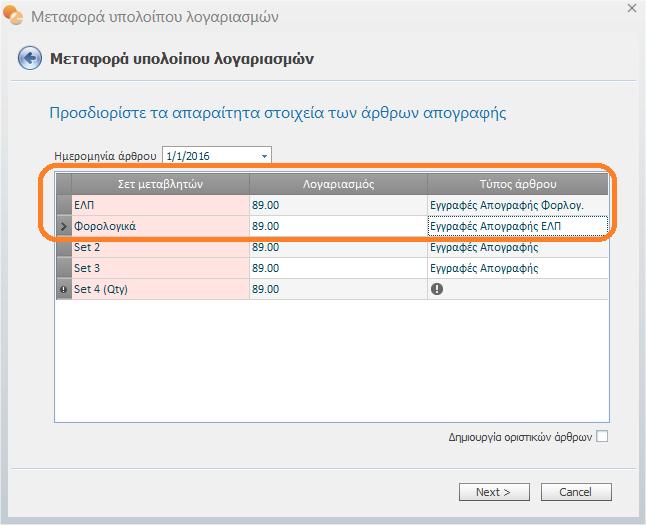Viewport: 646px width, 525px height.
Task: Click the Λογαριασμός column header
Action: point(338,184)
